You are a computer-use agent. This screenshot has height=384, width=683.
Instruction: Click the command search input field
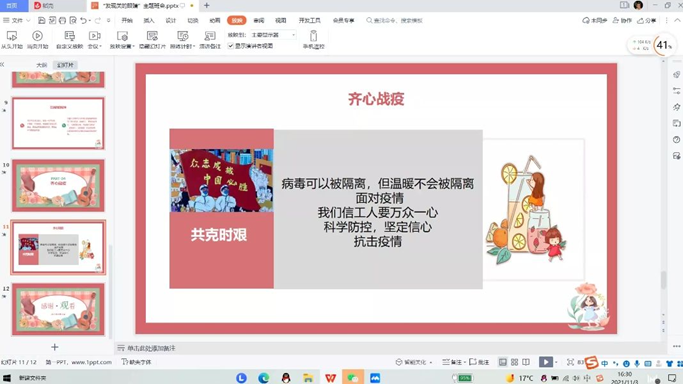(x=399, y=20)
